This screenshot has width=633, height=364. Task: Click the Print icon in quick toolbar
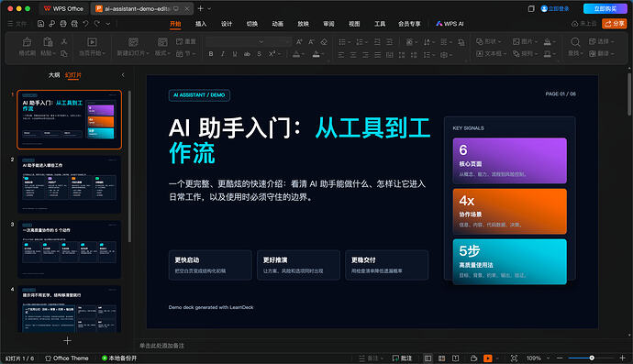coord(63,24)
